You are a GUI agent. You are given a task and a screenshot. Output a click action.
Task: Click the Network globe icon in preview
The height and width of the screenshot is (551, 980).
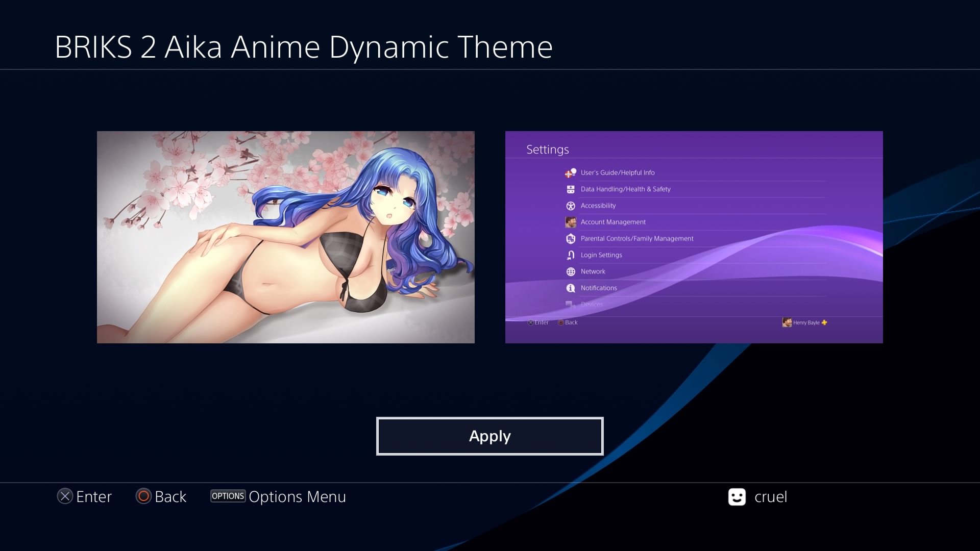tap(571, 271)
